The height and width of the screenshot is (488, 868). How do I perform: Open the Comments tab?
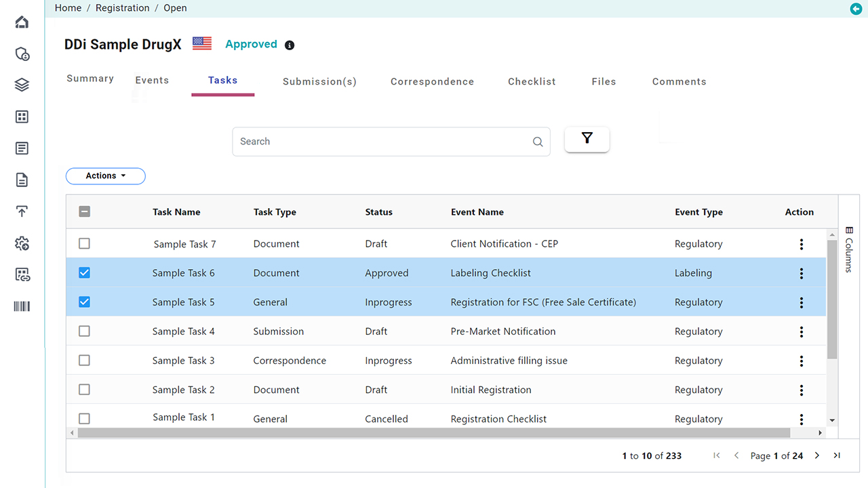(679, 81)
